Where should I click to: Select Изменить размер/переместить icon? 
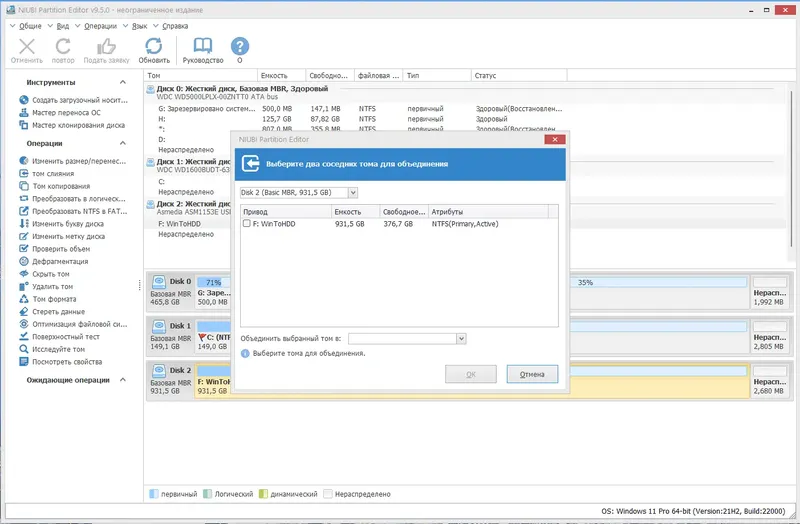click(x=23, y=161)
